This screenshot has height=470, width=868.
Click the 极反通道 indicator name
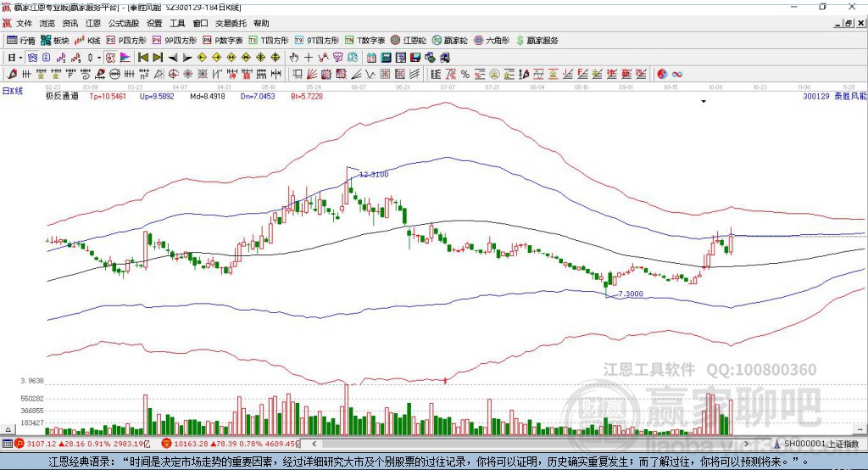pyautogui.click(x=61, y=96)
